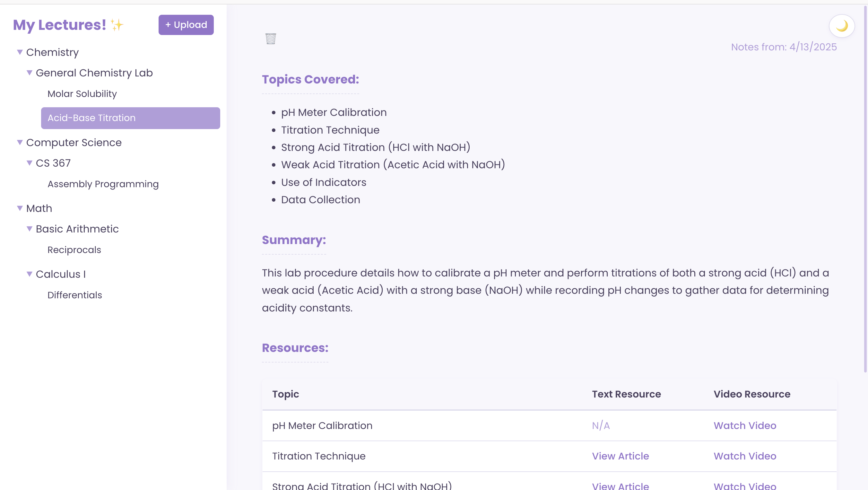
Task: Open the Molar Solubility lecture
Action: coord(82,94)
